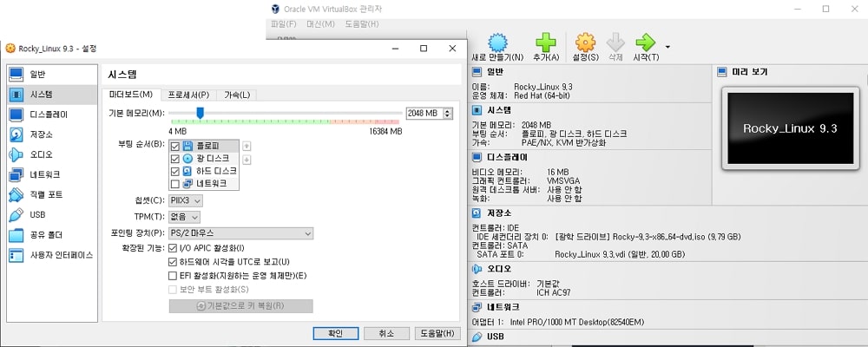Click the 저장소 section header in details pane
This screenshot has width=868, height=347.
(x=499, y=213)
